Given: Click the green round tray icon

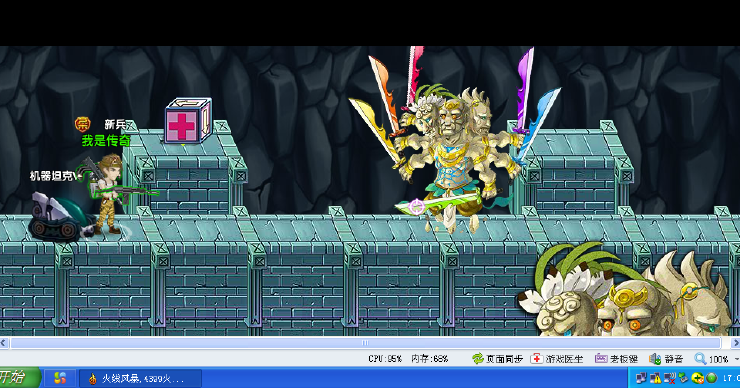Looking at the screenshot, I should (711, 378).
